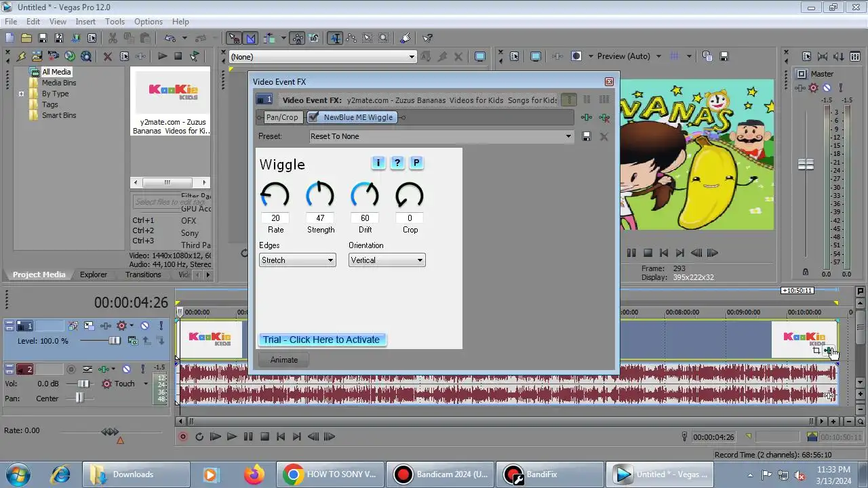Arm audio track 2 for record

[x=71, y=369]
